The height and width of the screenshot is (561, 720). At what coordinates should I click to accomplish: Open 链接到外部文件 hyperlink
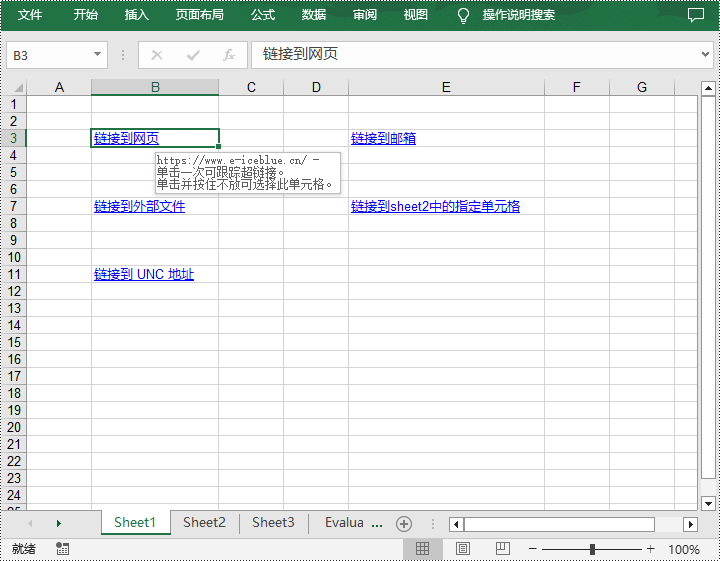(x=140, y=206)
